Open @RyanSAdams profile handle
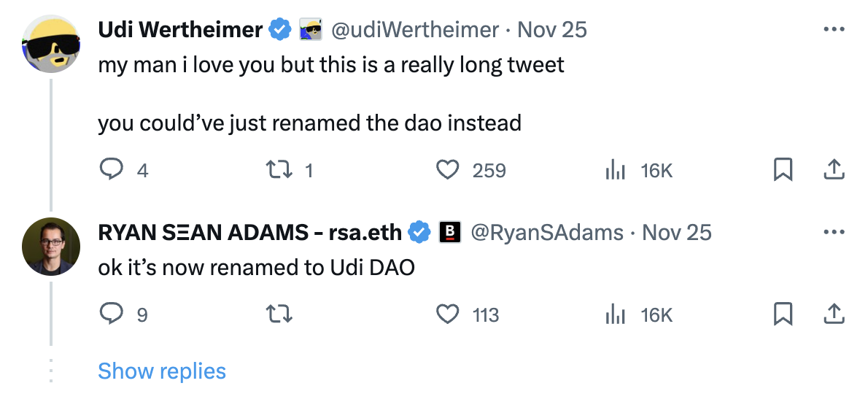This screenshot has height=394, width=868. [547, 232]
